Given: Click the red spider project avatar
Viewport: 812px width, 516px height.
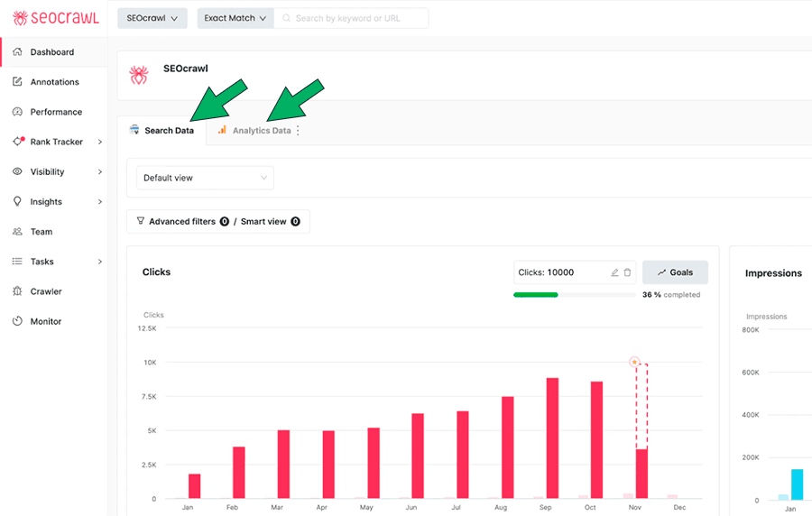Looking at the screenshot, I should (x=139, y=75).
